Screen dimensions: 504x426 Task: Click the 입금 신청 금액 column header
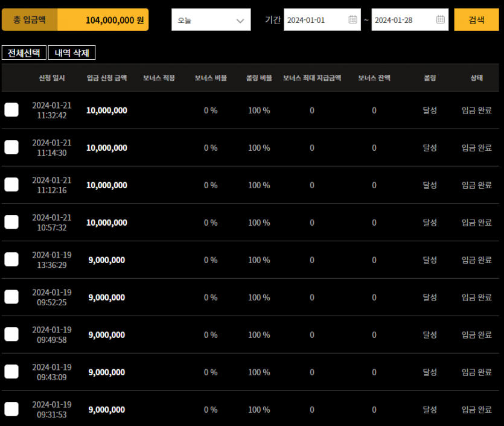[x=107, y=78]
